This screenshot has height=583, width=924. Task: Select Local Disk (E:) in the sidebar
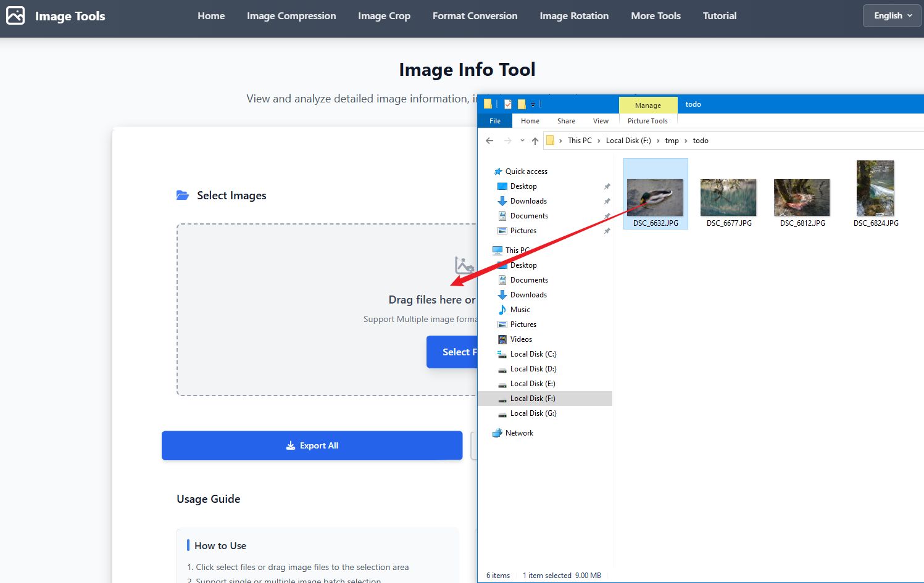pos(533,384)
